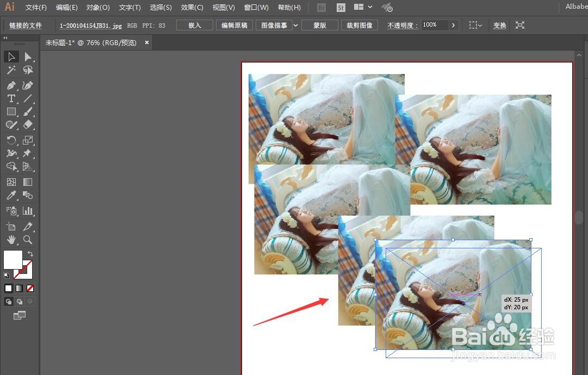Screen dimensions: 588x375
Task: Select the Hand tool
Action: (x=11, y=240)
